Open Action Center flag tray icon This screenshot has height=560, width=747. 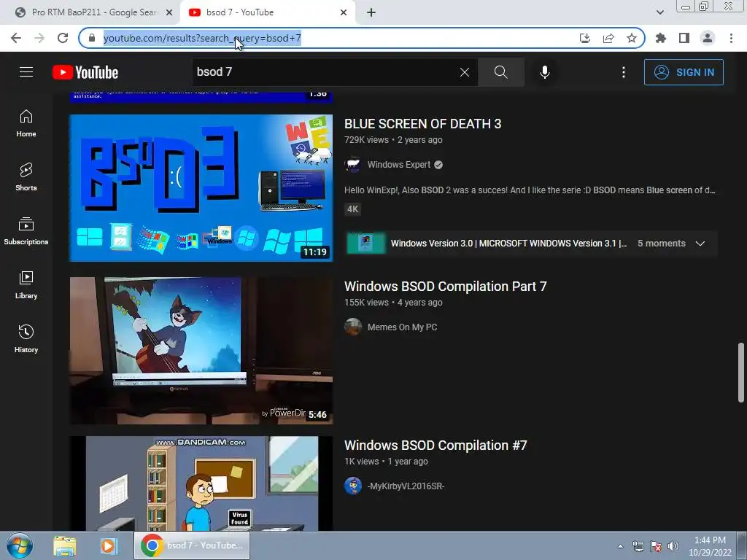pyautogui.click(x=656, y=546)
